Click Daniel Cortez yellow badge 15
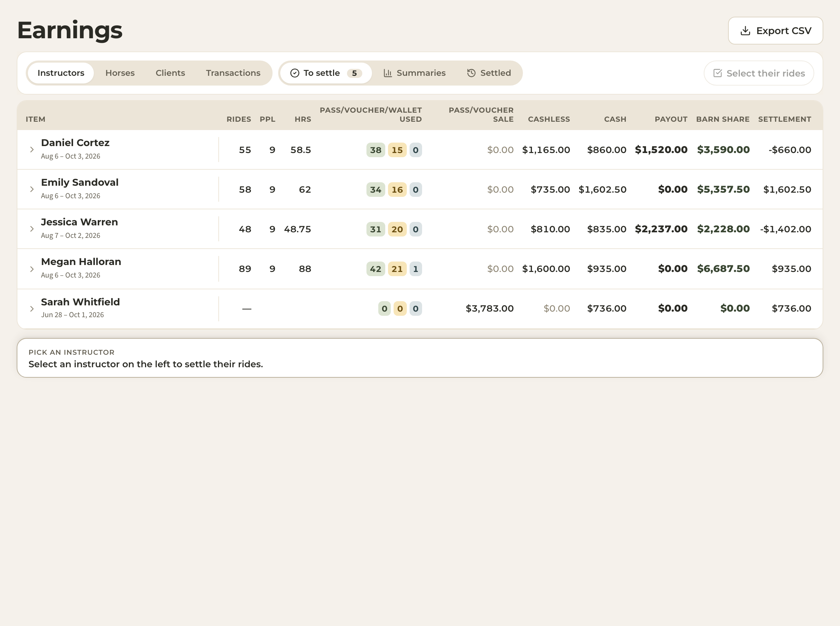Screen dimensions: 840x626 (397, 150)
